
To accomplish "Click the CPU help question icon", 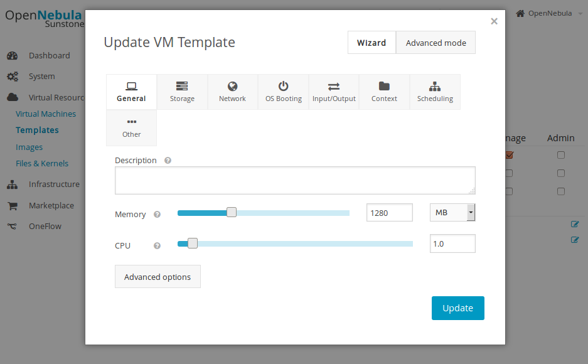I will point(157,246).
